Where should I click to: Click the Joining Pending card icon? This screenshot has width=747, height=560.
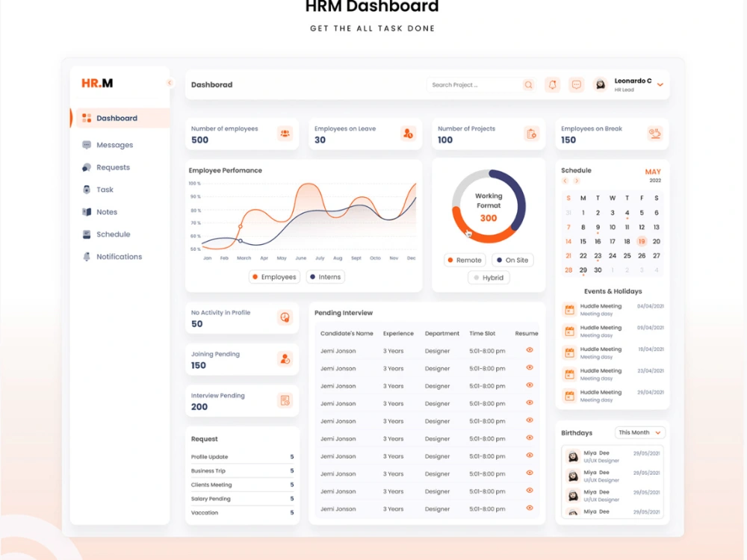coord(285,359)
